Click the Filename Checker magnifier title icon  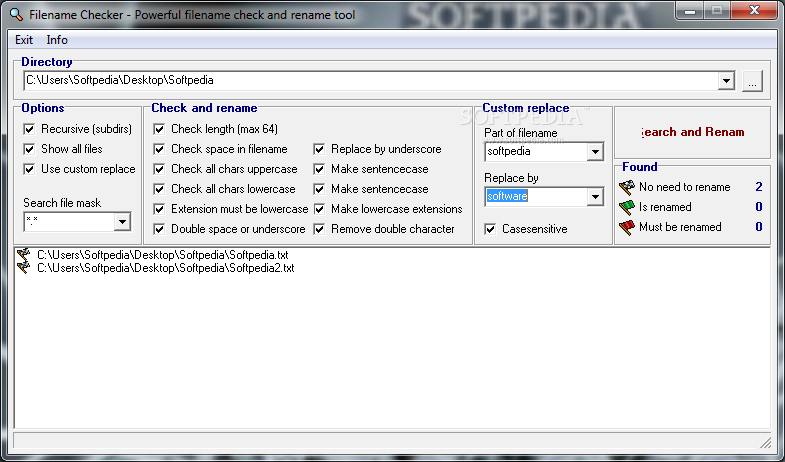[16, 15]
